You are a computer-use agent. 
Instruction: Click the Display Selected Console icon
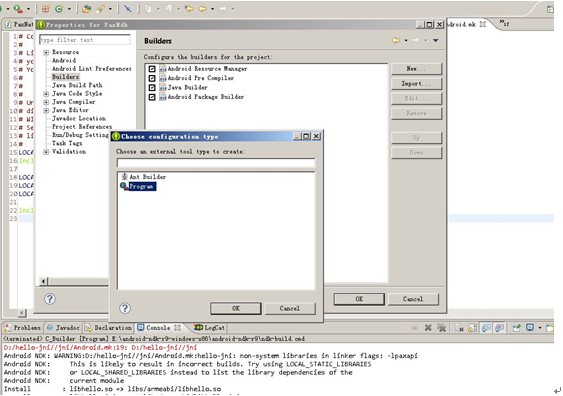coord(530,327)
